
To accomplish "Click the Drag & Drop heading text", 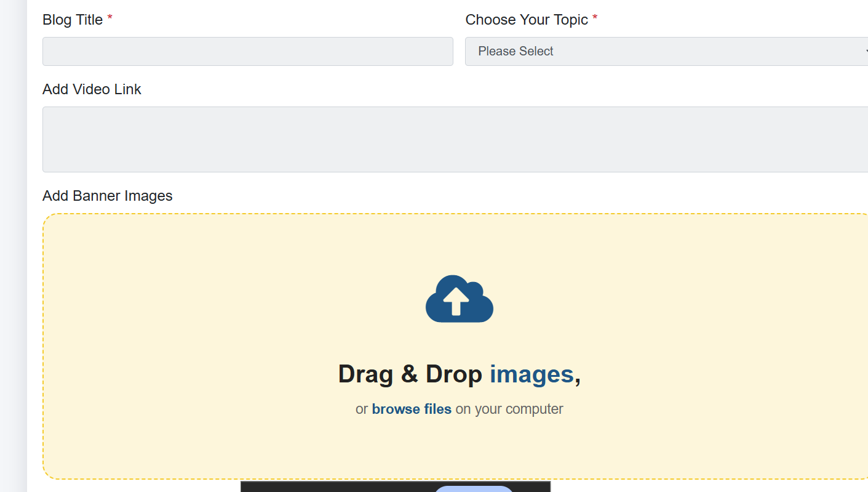I will [x=459, y=374].
